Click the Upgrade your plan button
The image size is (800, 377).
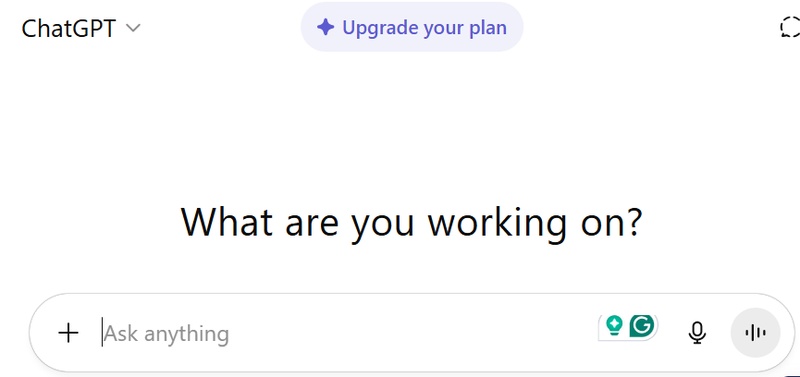tap(412, 27)
